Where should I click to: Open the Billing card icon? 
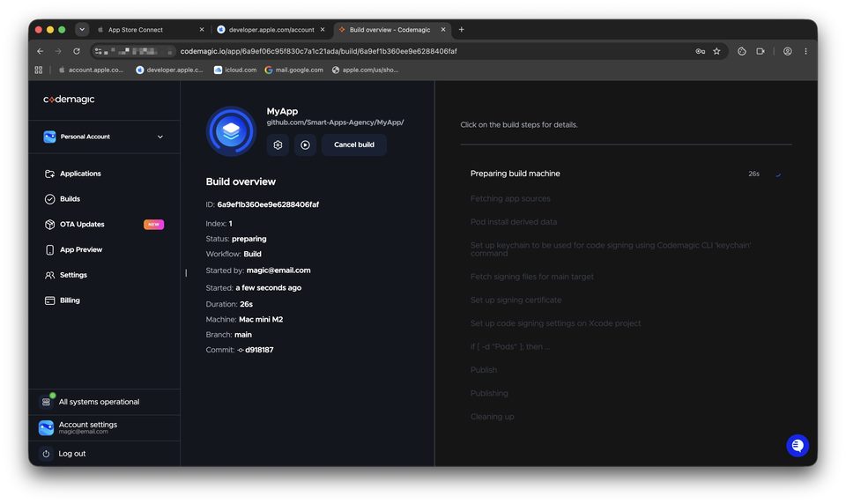coord(49,300)
